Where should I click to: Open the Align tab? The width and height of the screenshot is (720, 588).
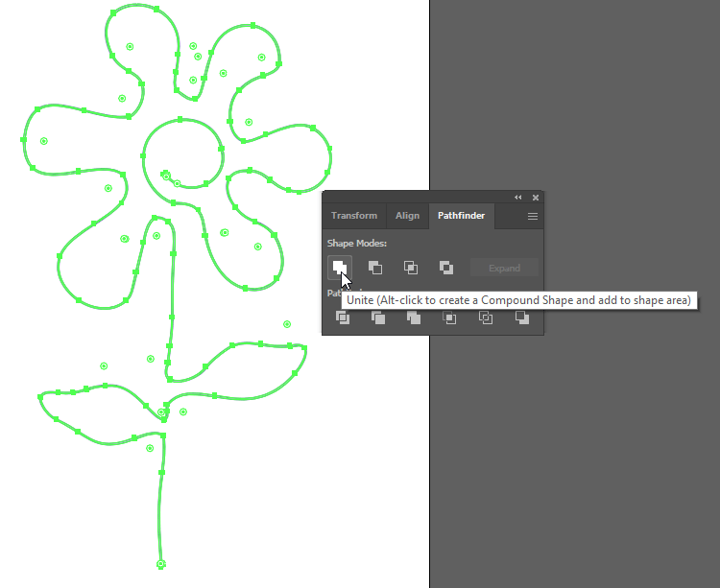(407, 216)
